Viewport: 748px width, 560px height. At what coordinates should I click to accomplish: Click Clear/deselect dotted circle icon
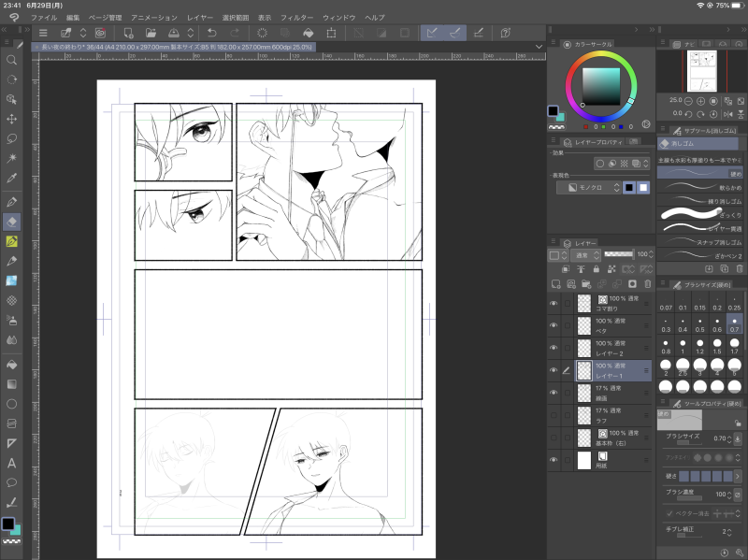pyautogui.click(x=262, y=33)
